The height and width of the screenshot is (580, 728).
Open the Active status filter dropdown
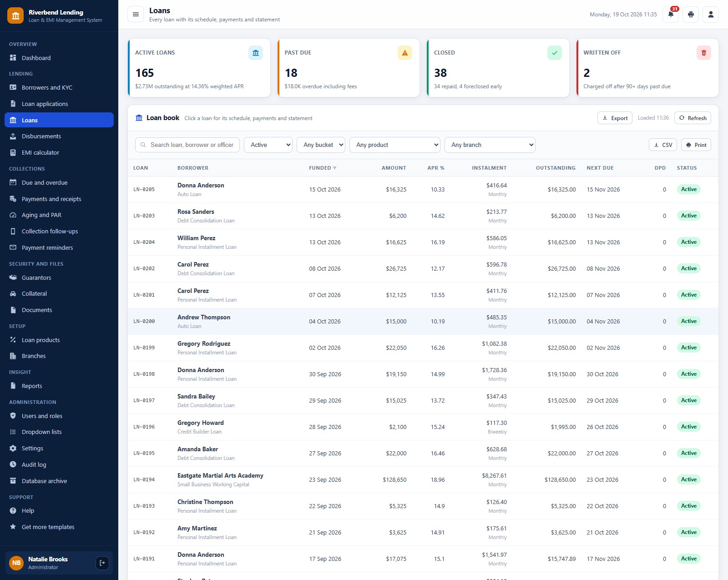pyautogui.click(x=268, y=145)
